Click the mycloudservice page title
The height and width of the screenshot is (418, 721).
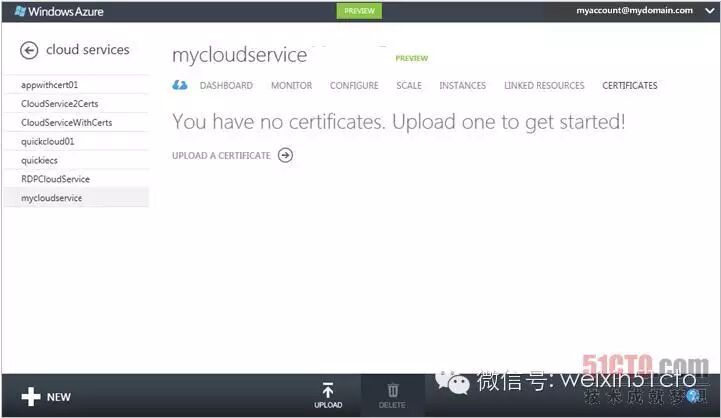(239, 55)
